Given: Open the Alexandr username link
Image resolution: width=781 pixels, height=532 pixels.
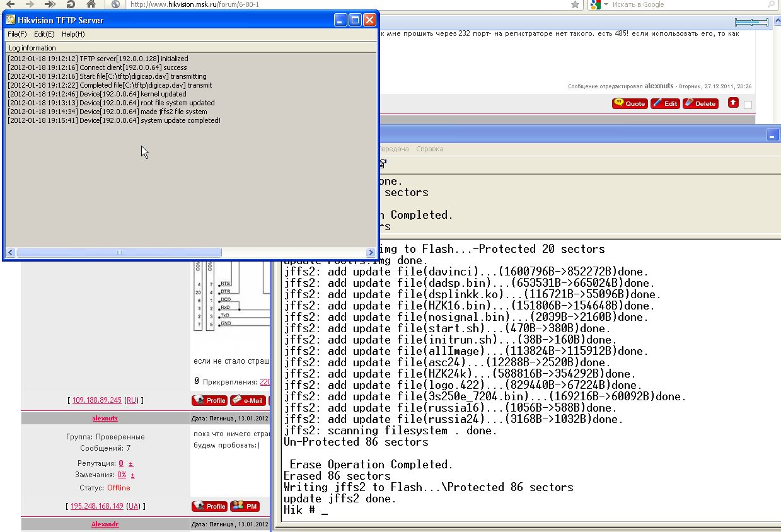Looking at the screenshot, I should click(105, 524).
